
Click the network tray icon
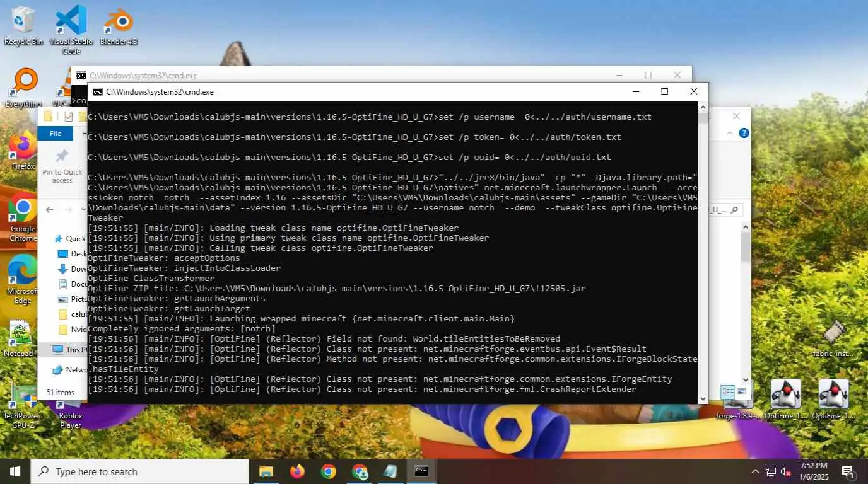pyautogui.click(x=771, y=471)
